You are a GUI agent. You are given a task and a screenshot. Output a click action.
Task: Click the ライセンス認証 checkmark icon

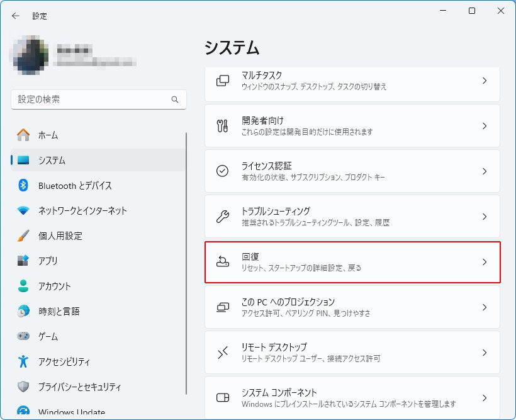pyautogui.click(x=223, y=171)
